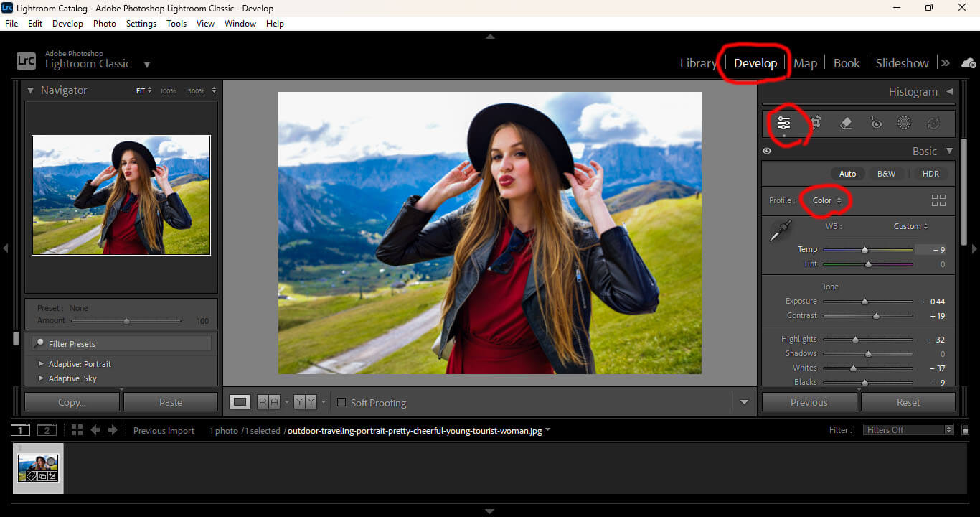Open the Masking tool
This screenshot has height=517, width=980.
point(904,123)
